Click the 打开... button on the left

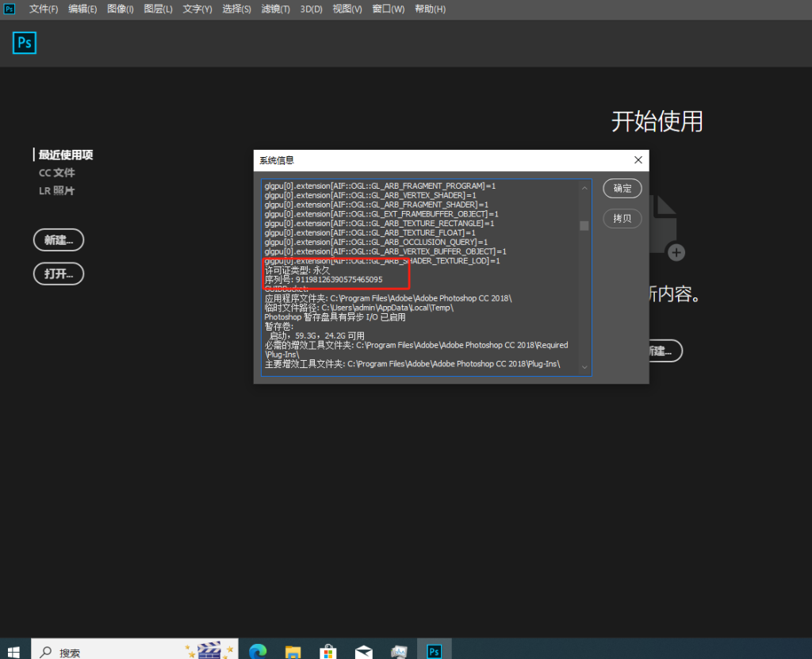coord(59,274)
